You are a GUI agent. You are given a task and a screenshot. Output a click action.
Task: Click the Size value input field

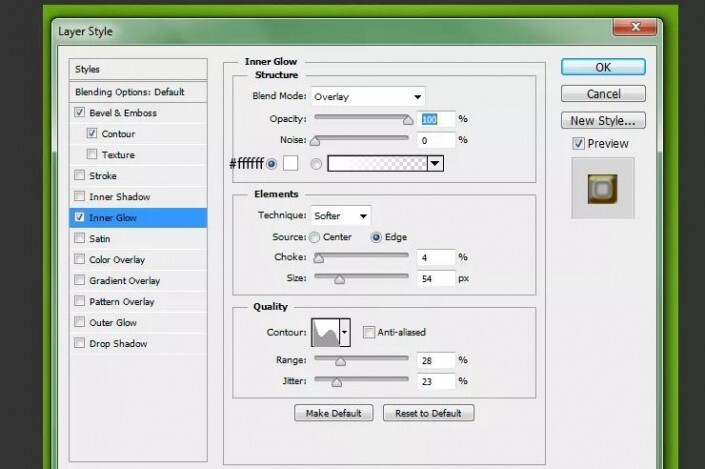coord(434,278)
